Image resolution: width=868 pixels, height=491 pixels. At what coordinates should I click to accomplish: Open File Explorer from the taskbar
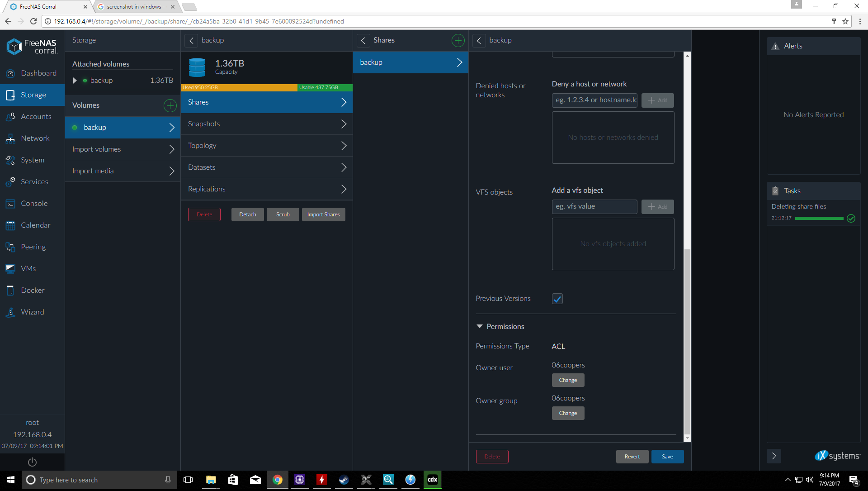coord(211,480)
